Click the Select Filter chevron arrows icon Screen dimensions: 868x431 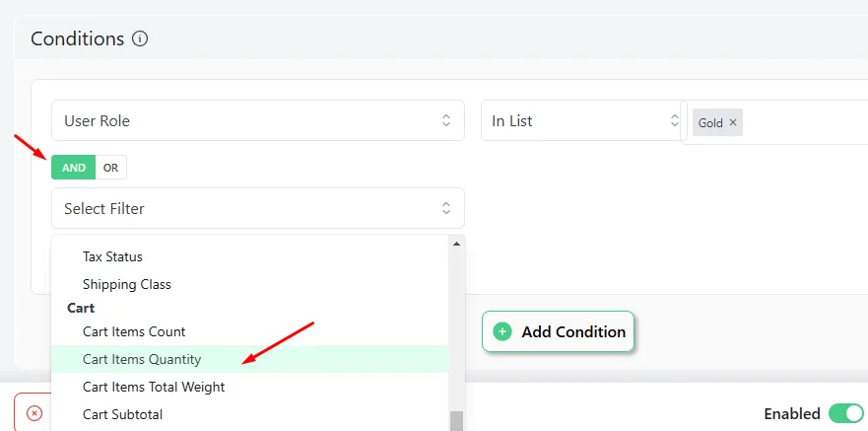point(446,208)
